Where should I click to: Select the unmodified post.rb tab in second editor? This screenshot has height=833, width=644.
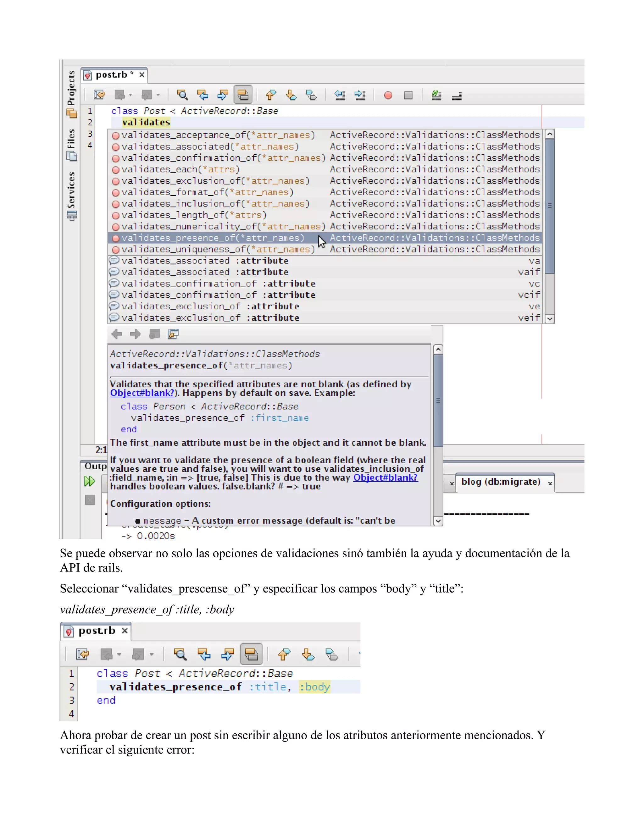coord(97,631)
